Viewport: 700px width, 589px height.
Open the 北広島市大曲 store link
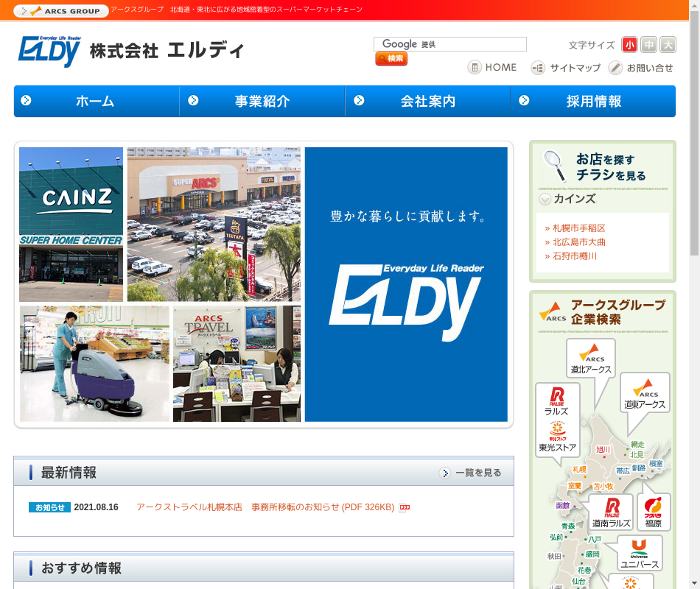(x=578, y=241)
